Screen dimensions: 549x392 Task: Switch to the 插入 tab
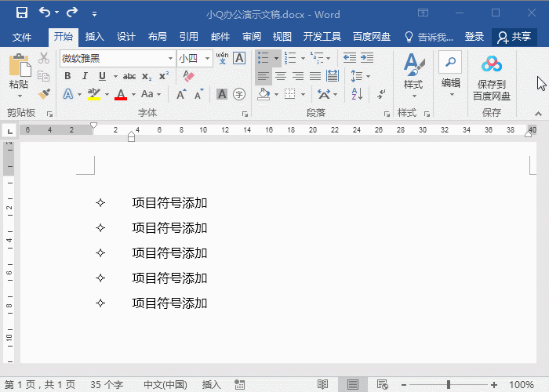pyautogui.click(x=95, y=36)
